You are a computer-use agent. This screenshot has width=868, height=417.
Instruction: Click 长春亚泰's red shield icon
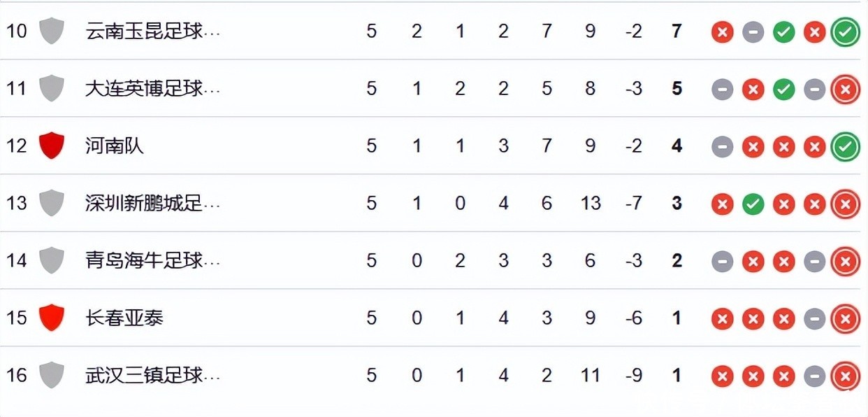(x=52, y=318)
